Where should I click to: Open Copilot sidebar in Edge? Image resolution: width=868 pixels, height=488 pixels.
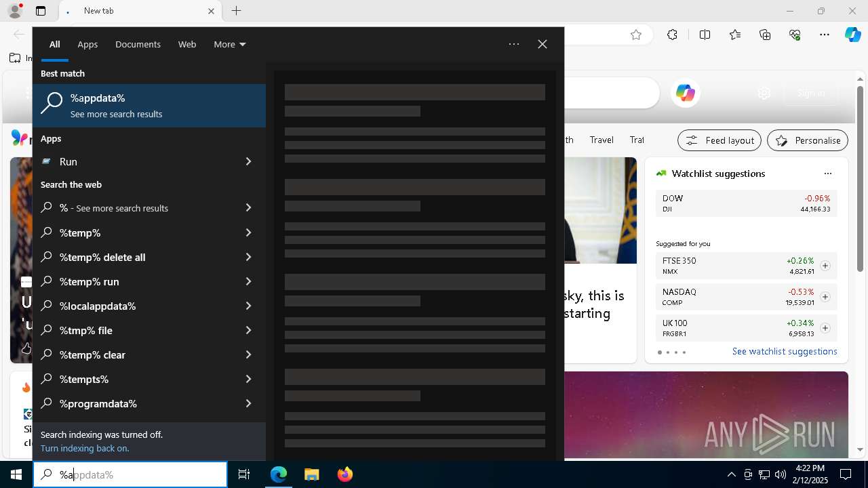852,35
